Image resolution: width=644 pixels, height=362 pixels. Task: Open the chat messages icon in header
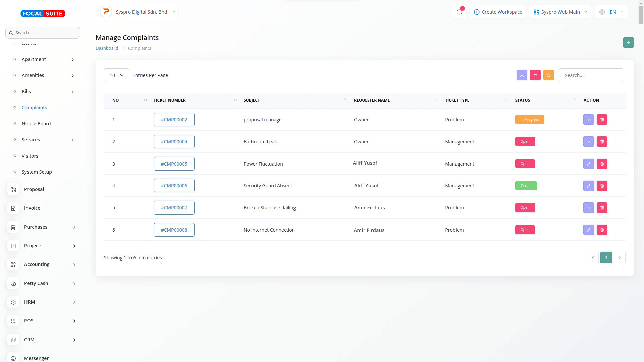click(459, 12)
